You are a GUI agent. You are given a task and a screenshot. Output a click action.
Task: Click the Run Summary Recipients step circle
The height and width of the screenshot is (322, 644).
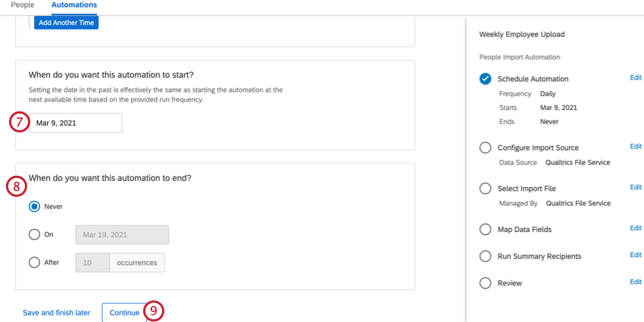point(485,256)
